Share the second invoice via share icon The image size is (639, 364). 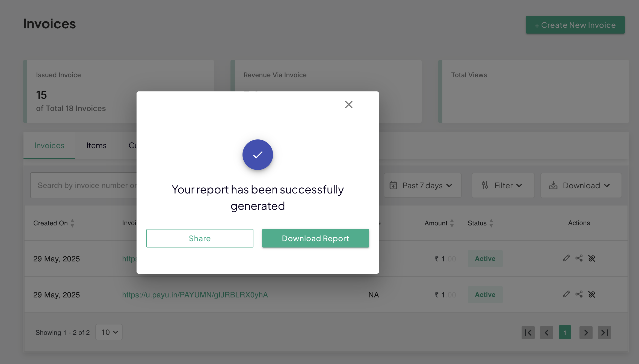579,294
